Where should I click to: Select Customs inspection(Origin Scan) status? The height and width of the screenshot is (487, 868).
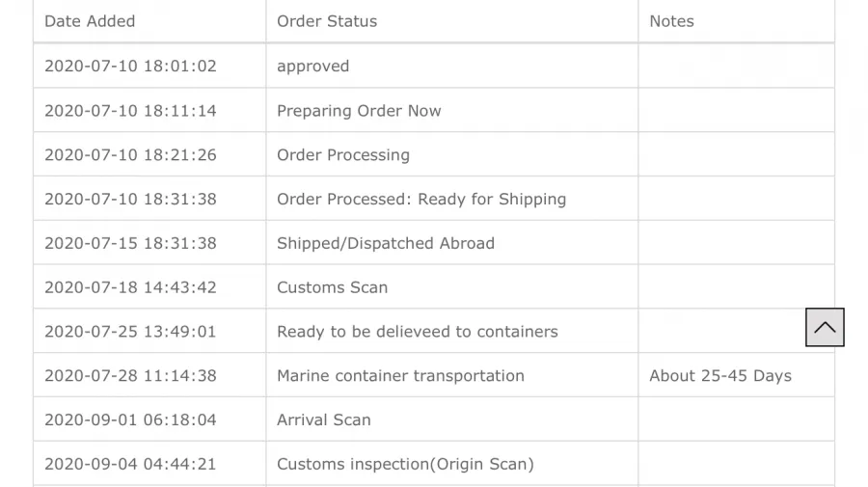[405, 464]
